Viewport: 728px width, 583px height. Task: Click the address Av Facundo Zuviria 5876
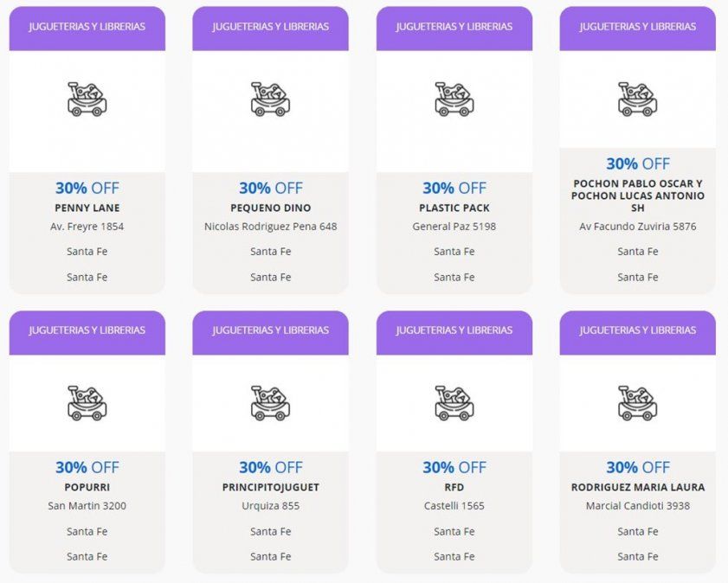(x=637, y=227)
